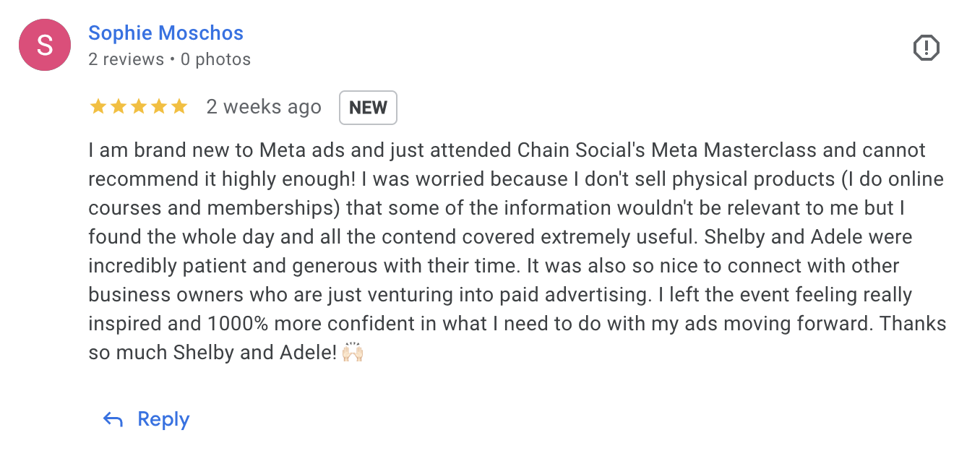Click the second star in the rating
Image resolution: width=980 pixels, height=451 pixels.
[118, 107]
